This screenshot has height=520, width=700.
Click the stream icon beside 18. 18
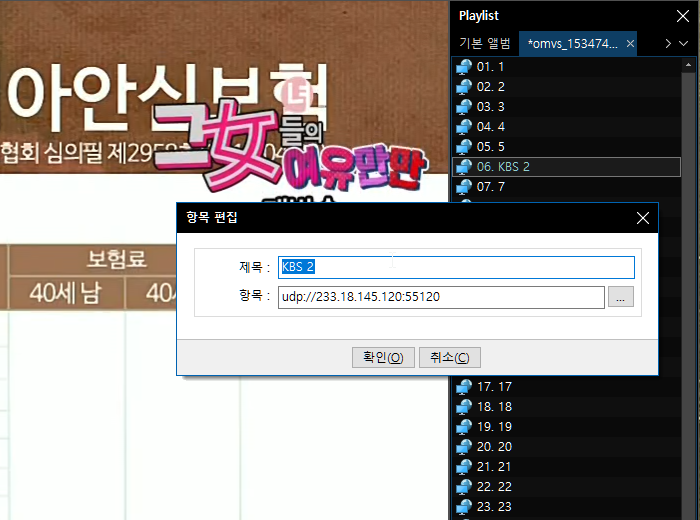pyautogui.click(x=464, y=407)
